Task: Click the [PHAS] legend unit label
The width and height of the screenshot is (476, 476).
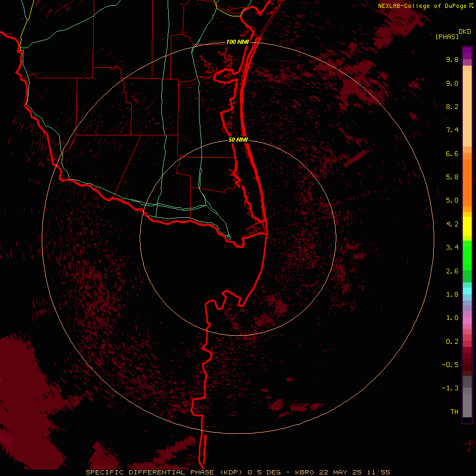Action: [447, 36]
